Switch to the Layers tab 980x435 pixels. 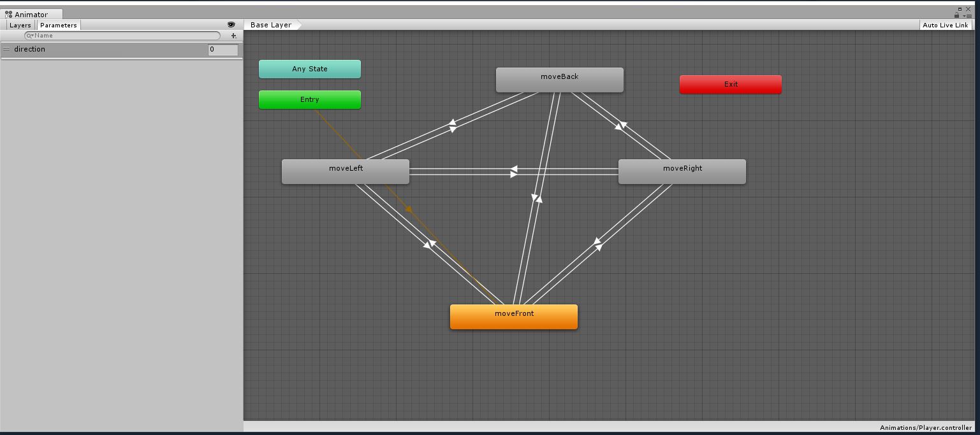tap(20, 25)
